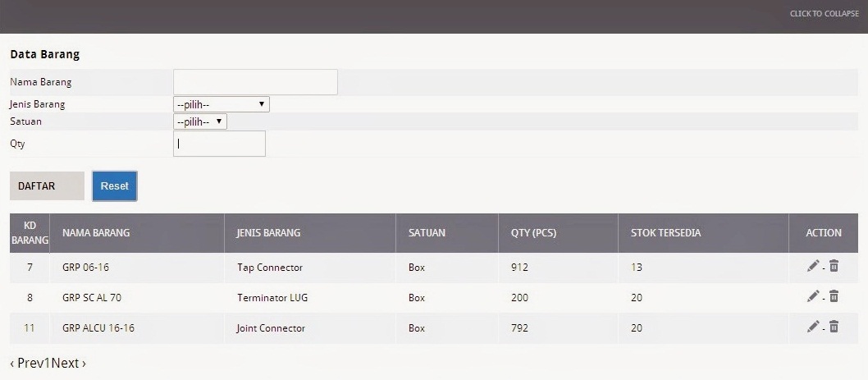
Task: Click stock value 20 in GRP ALCU 16-16 row
Action: coord(637,328)
